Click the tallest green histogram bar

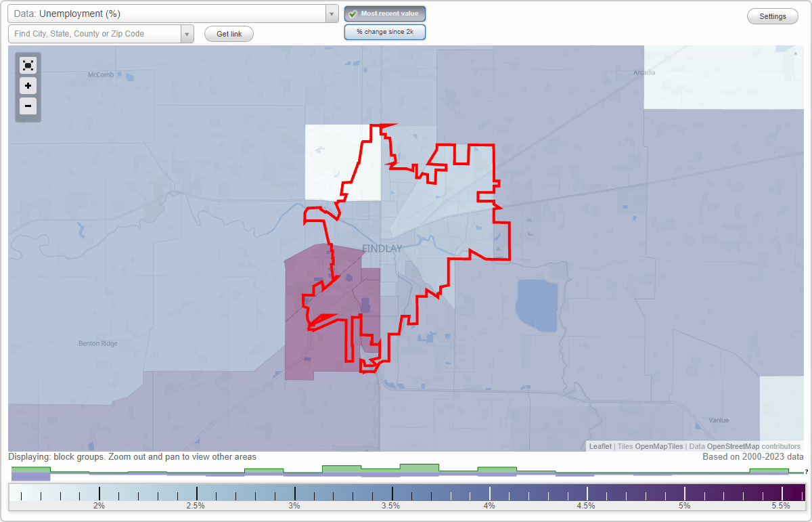(x=420, y=468)
